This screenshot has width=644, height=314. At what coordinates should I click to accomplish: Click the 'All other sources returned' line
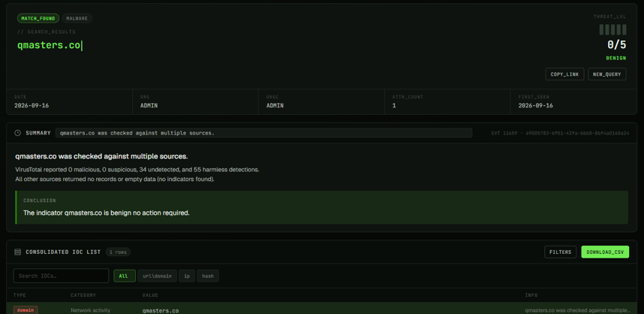point(115,180)
